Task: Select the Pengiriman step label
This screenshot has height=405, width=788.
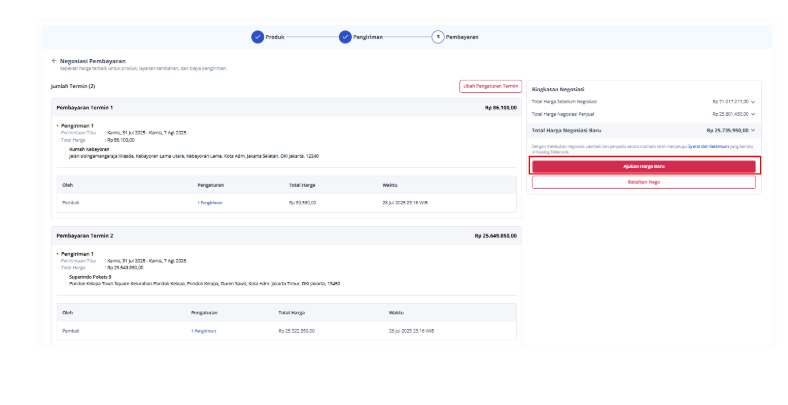Action: [x=368, y=37]
